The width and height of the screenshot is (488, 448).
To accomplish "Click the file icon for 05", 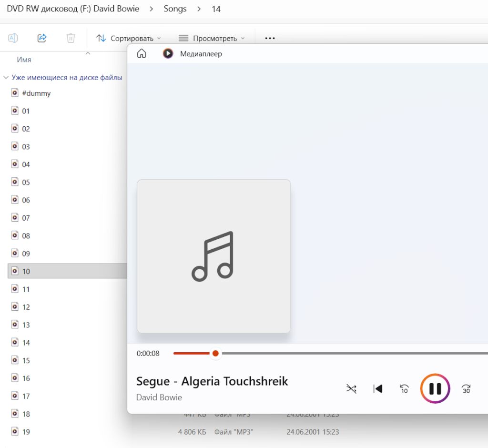I will [x=15, y=182].
